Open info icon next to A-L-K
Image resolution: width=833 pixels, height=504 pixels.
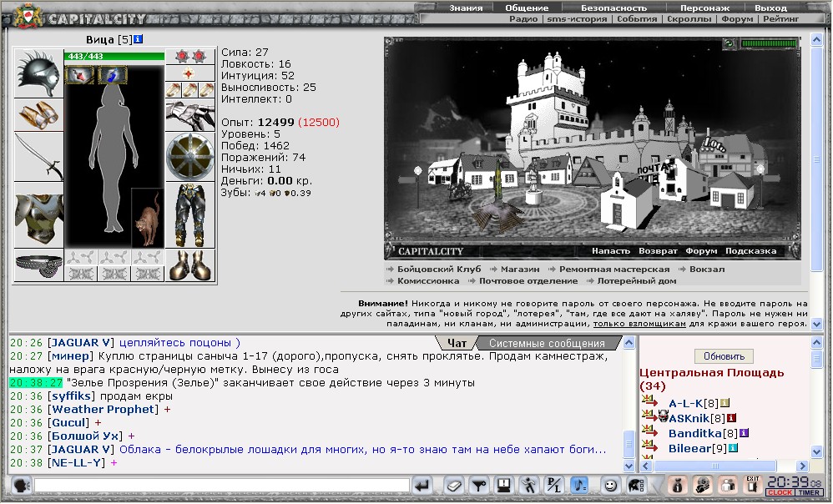tap(724, 403)
